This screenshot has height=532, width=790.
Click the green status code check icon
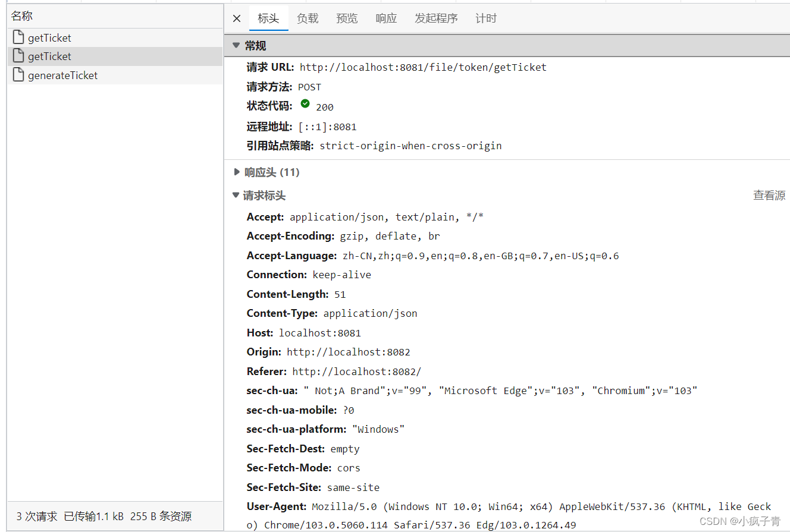click(305, 104)
